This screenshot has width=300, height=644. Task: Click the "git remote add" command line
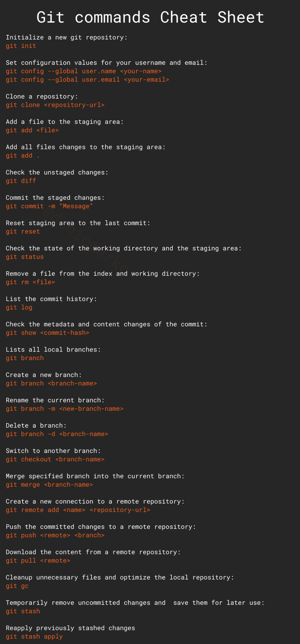(x=78, y=510)
